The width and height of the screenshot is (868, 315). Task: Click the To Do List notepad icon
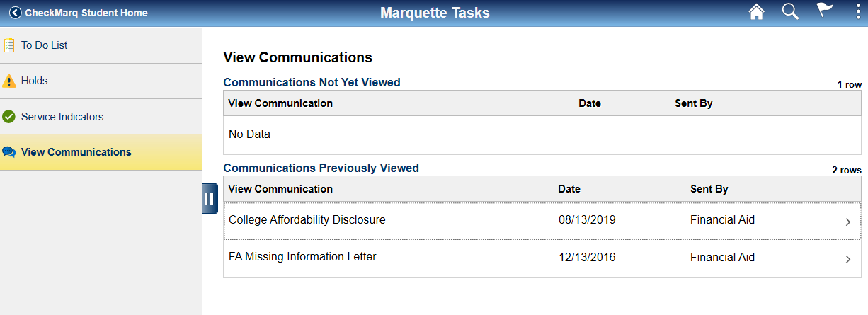9,45
